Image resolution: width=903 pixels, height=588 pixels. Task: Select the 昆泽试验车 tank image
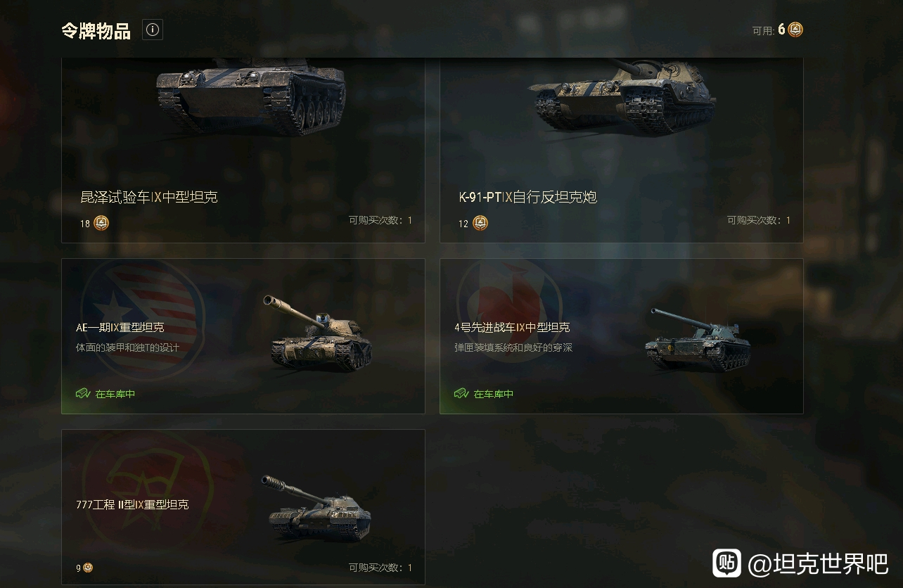pyautogui.click(x=252, y=95)
